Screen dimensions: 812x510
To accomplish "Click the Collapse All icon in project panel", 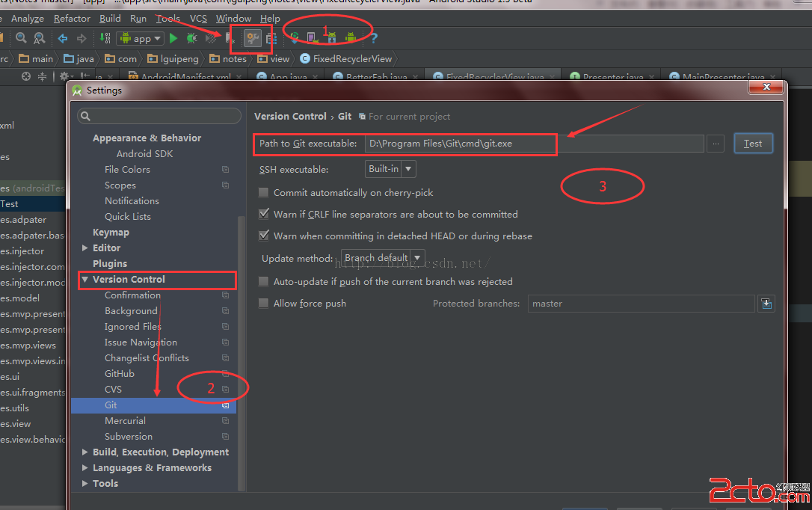I will 42,76.
